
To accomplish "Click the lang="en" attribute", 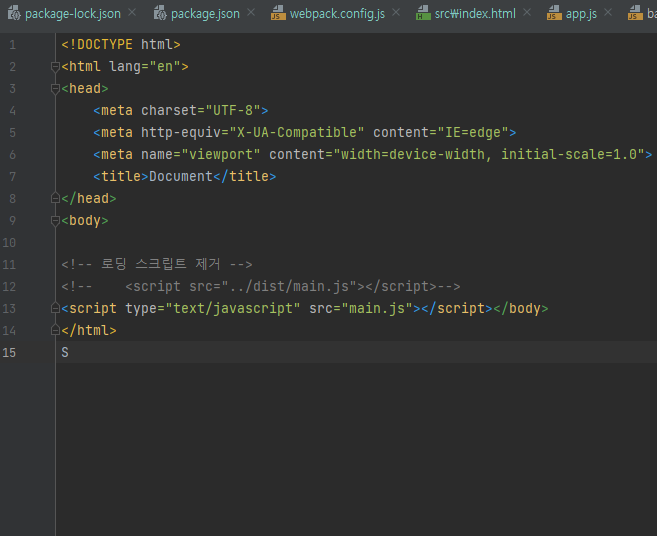I will (145, 67).
